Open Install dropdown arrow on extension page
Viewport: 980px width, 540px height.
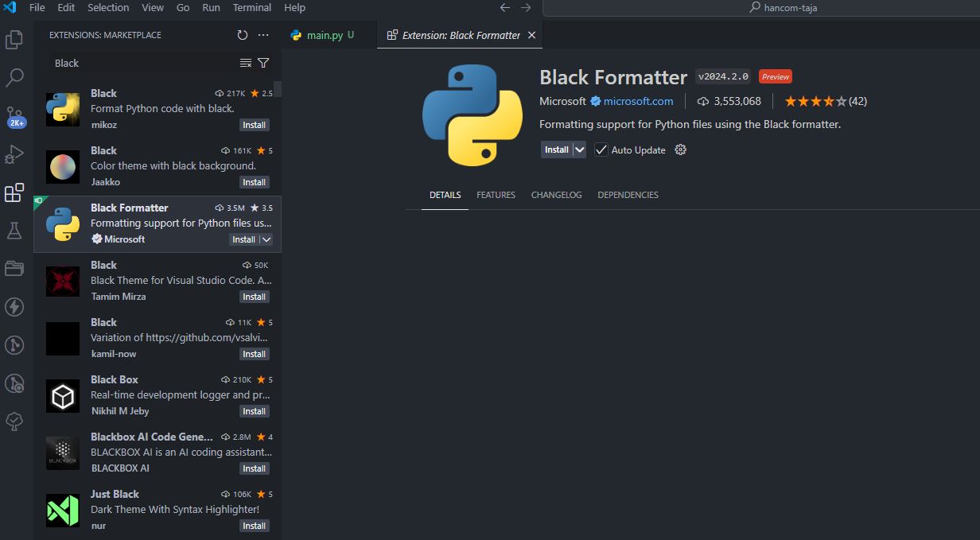579,150
